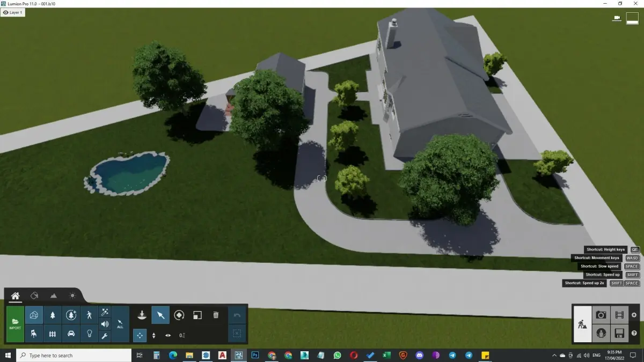Screen dimensions: 644x362
Task: Select the Utilities wrench category icon
Action: pos(105,336)
